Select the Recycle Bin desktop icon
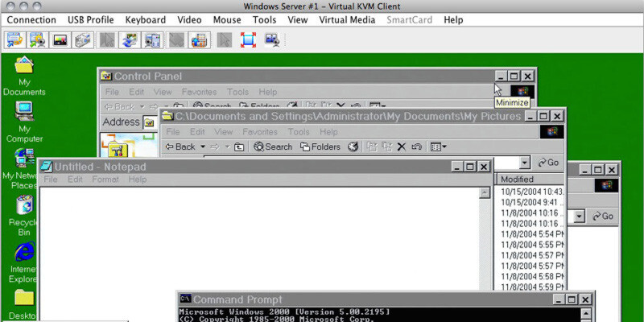644x322 pixels. coord(23,215)
